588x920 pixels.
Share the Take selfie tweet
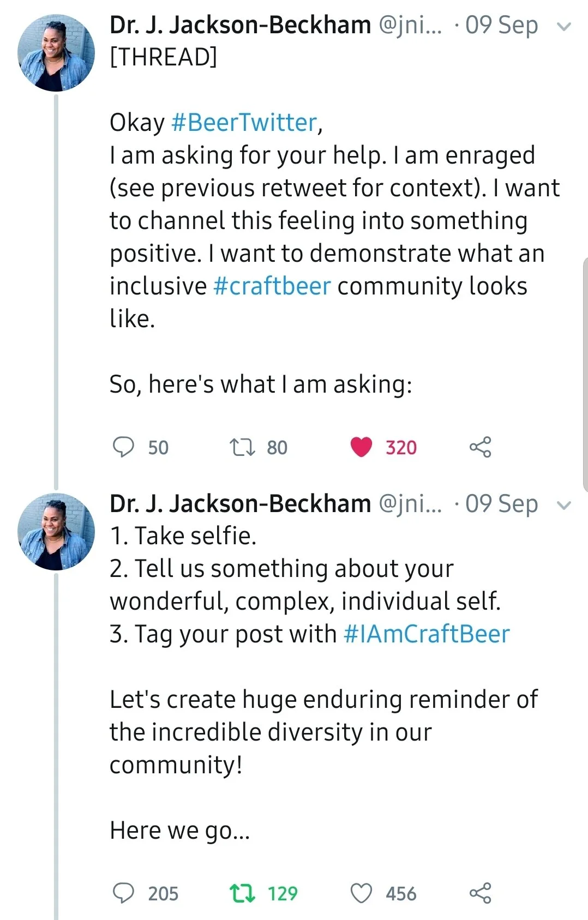point(480,893)
